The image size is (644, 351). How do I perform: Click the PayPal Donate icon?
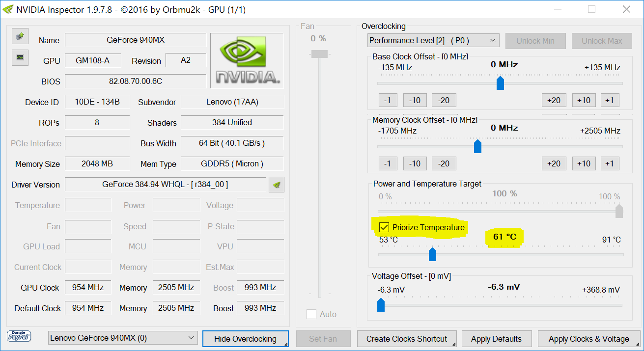[x=19, y=336]
